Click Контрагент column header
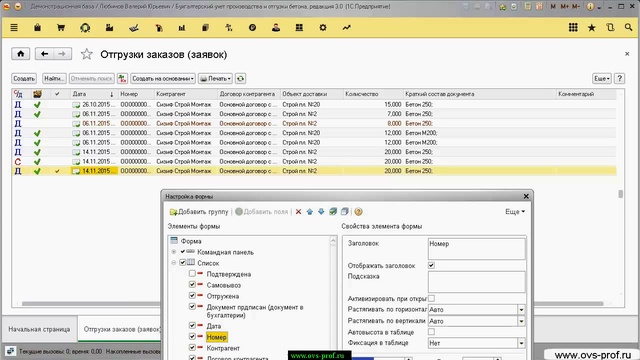This screenshot has height=360, width=640. click(x=186, y=94)
